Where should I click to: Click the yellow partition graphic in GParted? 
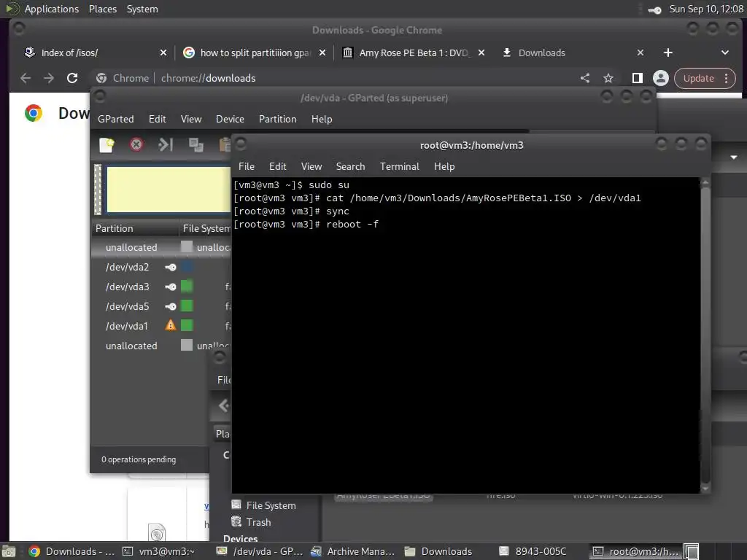click(168, 190)
